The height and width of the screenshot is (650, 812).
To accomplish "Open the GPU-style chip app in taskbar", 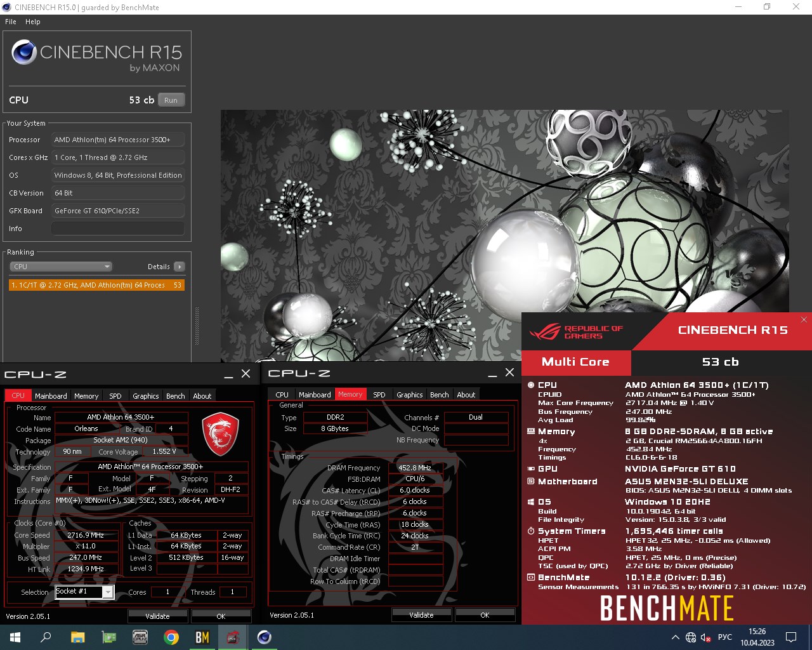I will coord(140,637).
